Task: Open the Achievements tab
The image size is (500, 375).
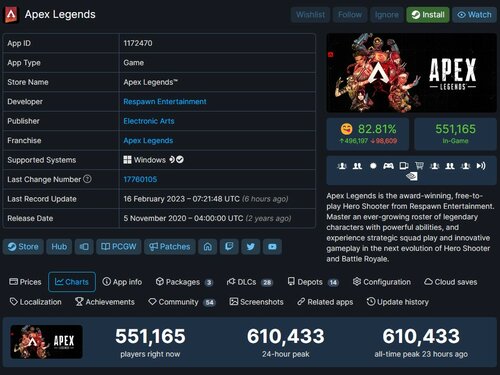Action: point(105,302)
